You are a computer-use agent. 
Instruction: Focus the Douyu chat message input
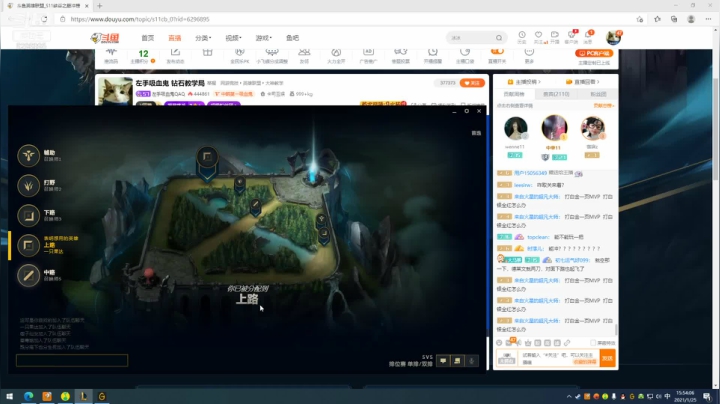click(559, 358)
